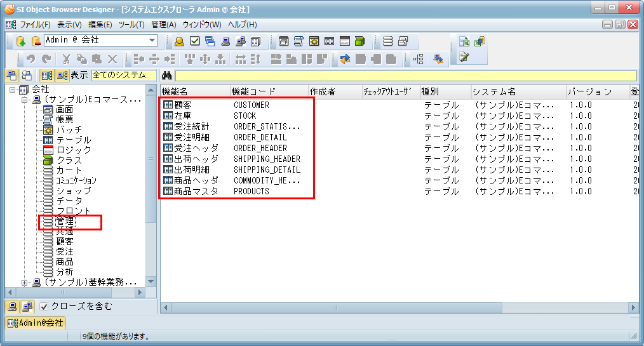The width and height of the screenshot is (644, 346).
Task: Toggle the single-computer view button at bottom left
Action: click(x=12, y=307)
